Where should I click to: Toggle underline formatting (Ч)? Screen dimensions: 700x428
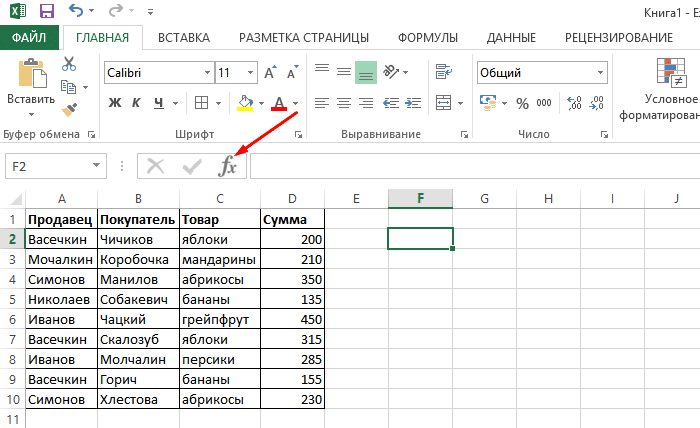click(160, 102)
